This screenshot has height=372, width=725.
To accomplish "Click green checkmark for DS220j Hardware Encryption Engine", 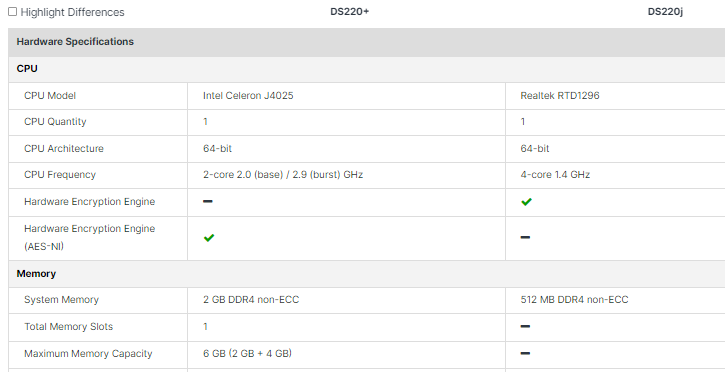I will (x=526, y=201).
